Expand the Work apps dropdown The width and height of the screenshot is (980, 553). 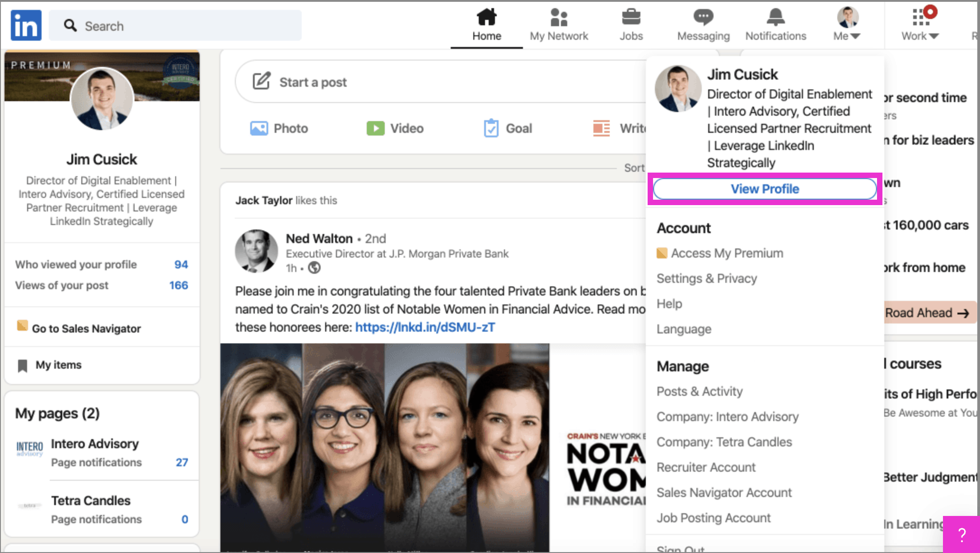click(920, 25)
